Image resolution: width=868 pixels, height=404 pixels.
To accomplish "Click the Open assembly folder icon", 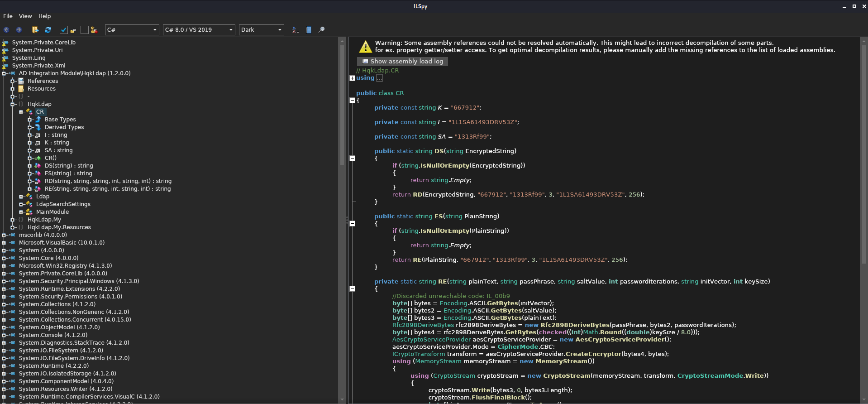I will [x=35, y=30].
